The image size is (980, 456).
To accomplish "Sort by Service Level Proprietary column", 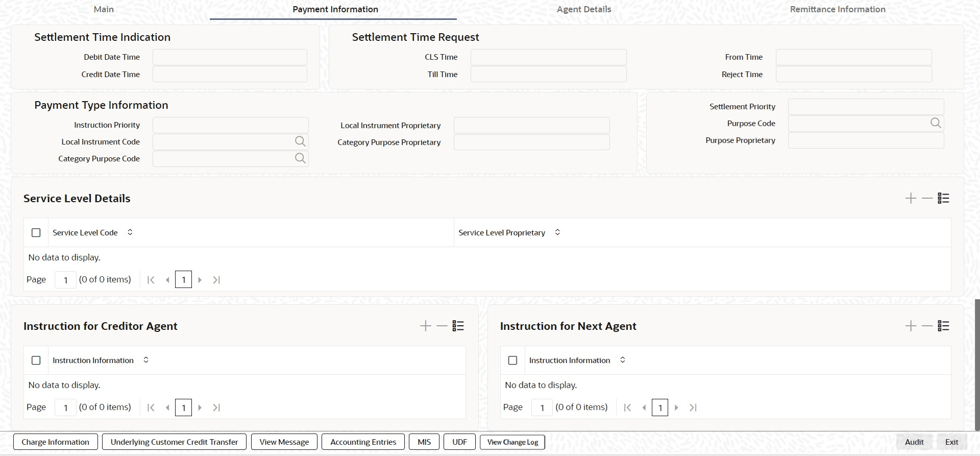I will pyautogui.click(x=557, y=232).
